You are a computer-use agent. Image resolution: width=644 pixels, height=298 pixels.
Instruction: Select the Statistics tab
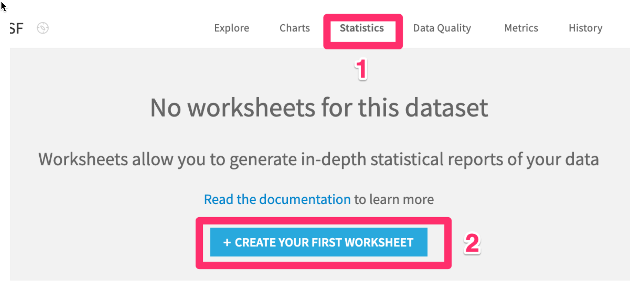click(x=362, y=28)
